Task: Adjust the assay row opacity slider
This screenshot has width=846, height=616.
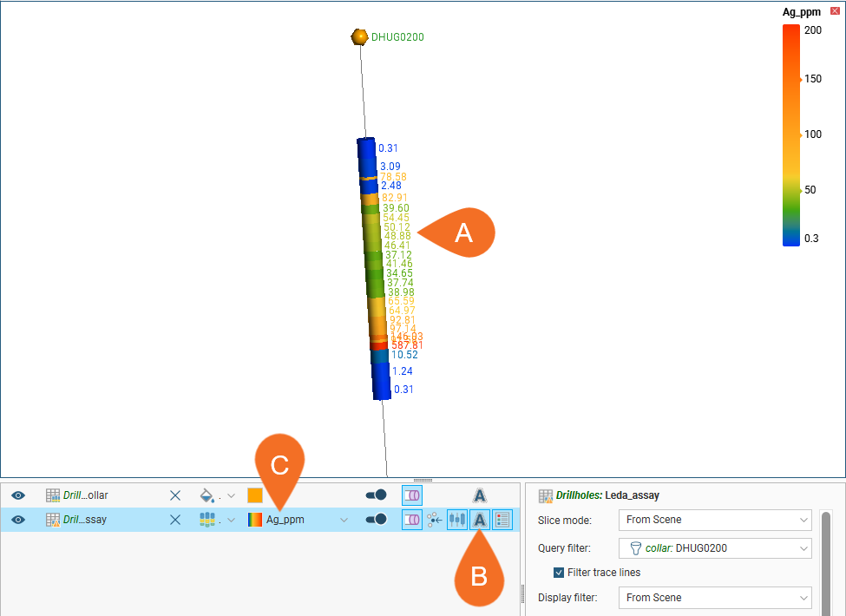Action: tap(377, 520)
